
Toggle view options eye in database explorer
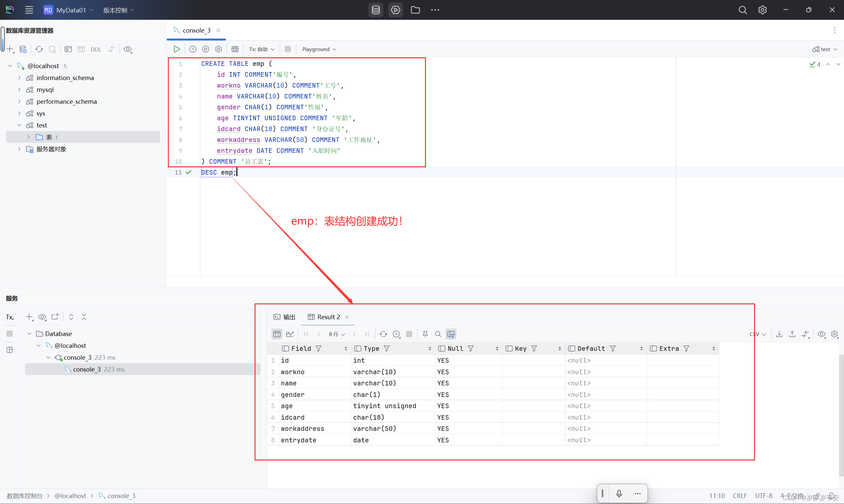(x=128, y=49)
